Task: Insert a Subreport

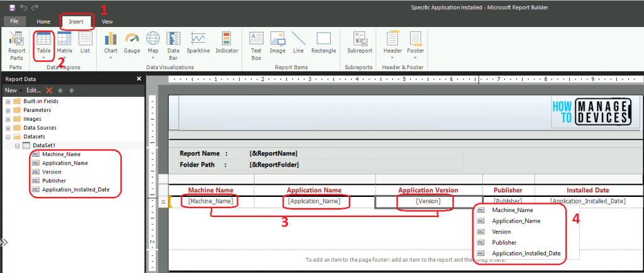Action: tap(360, 43)
